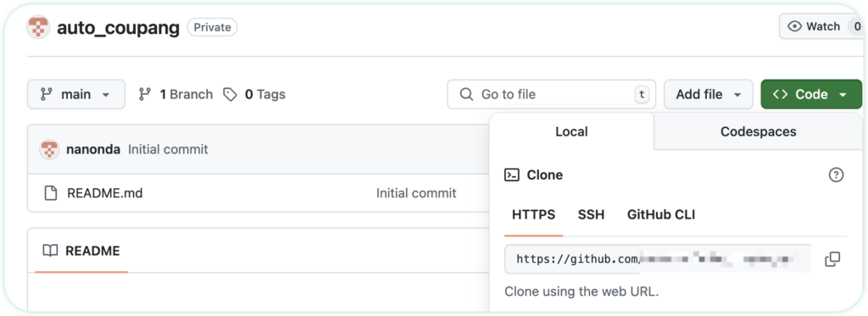Click the auto_coupang repository avatar
The height and width of the screenshot is (316, 868).
(x=38, y=27)
